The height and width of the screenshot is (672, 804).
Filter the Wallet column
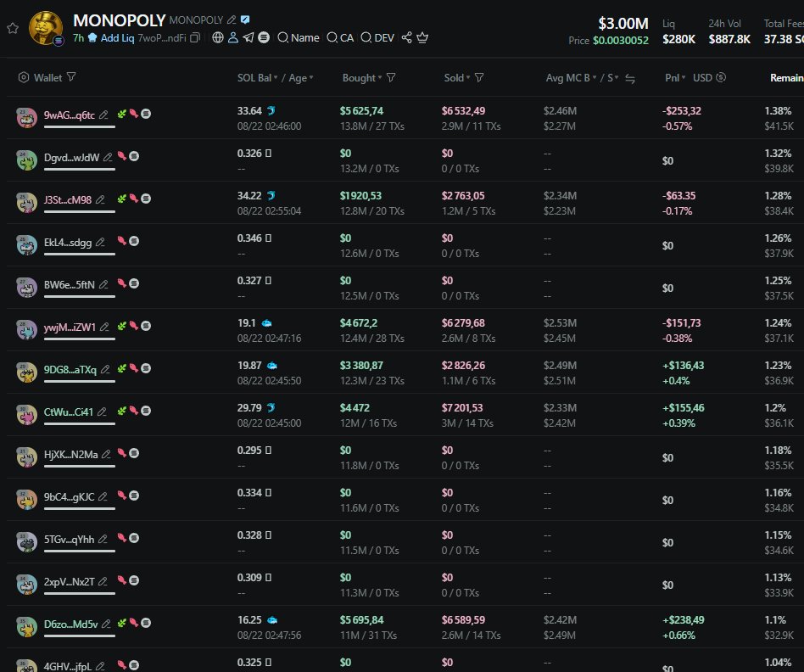(x=71, y=77)
